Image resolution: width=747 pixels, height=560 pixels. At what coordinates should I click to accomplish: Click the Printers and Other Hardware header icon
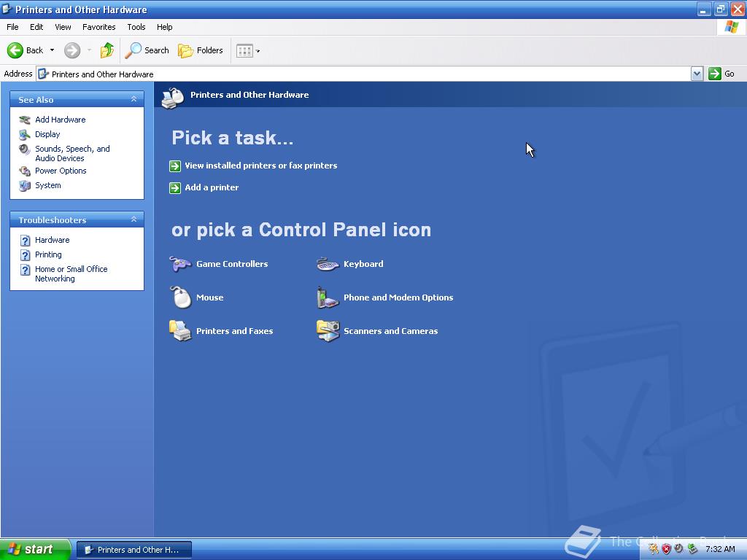coord(173,98)
